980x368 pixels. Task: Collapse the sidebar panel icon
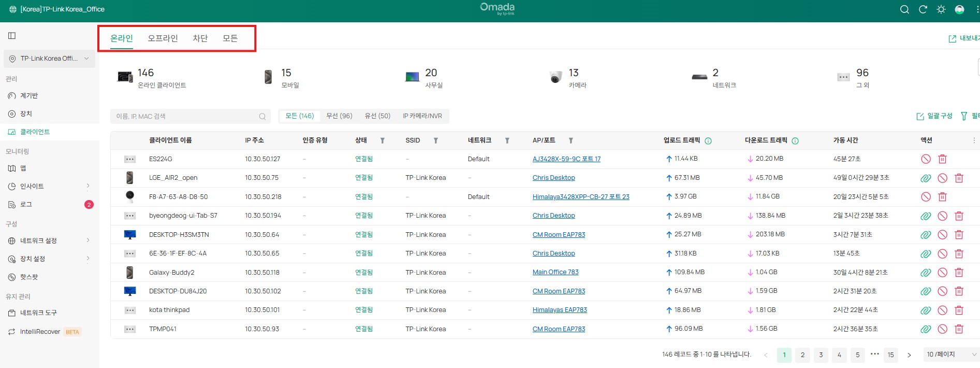click(12, 36)
